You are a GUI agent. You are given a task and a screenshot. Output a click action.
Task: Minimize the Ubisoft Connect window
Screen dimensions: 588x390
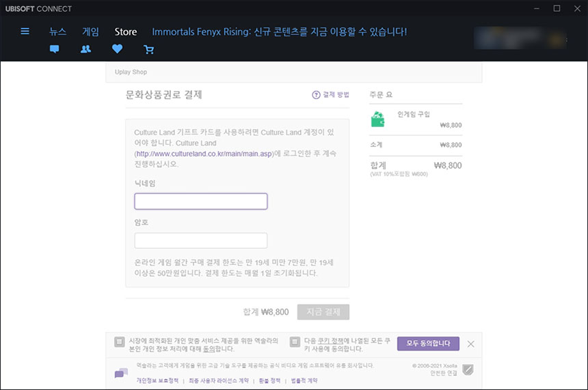(537, 8)
